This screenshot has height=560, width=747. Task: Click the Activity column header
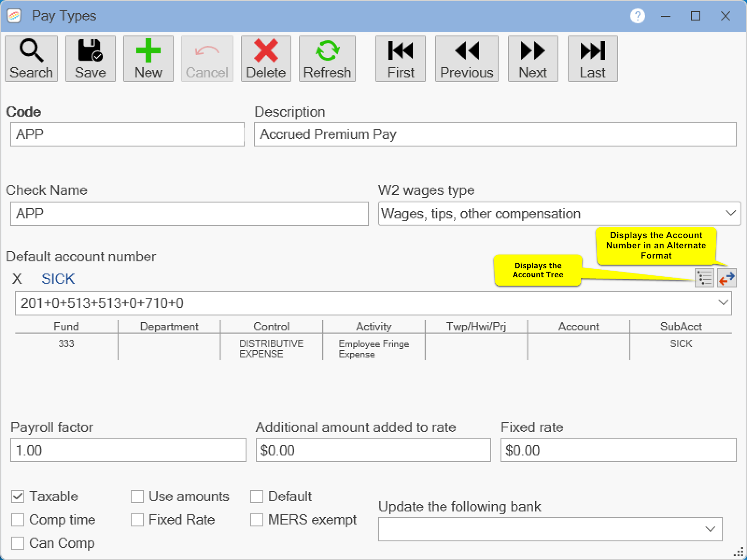click(373, 327)
